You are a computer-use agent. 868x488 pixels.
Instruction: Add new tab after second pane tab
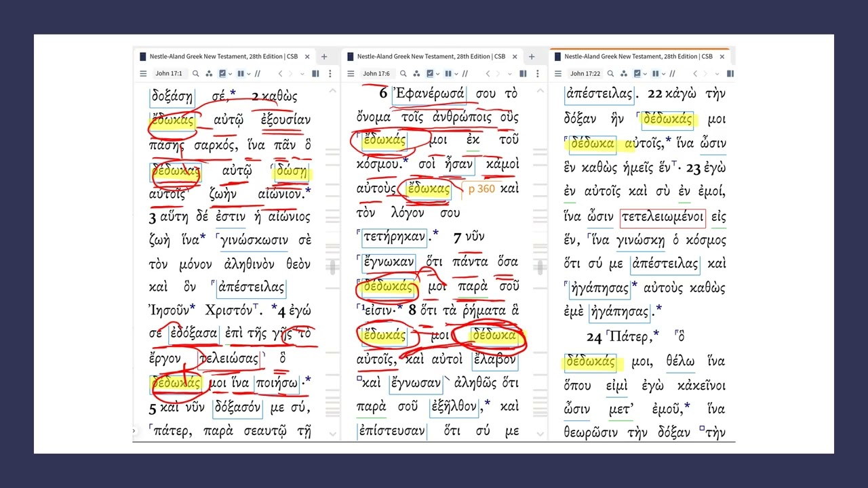532,57
